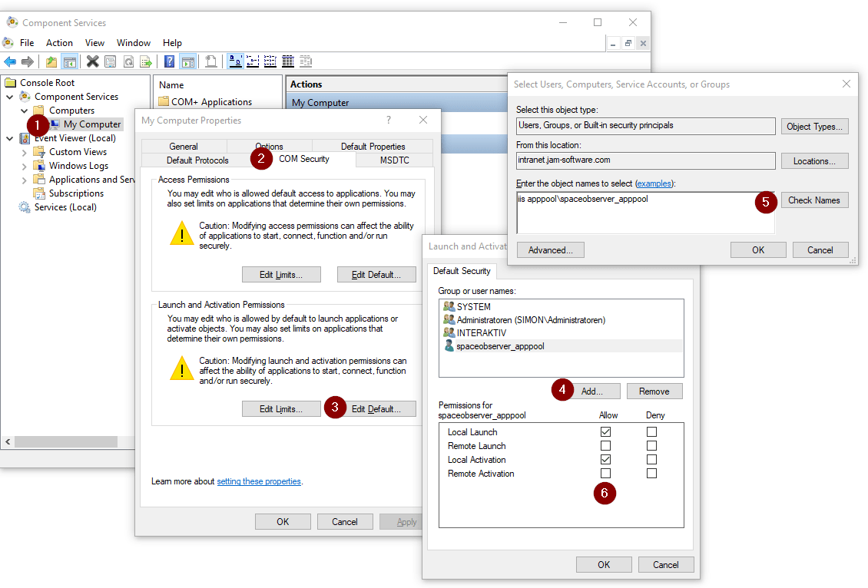Viewport: 868px width, 588px height.
Task: Click the Delete (X) toolbar icon
Action: click(91, 61)
